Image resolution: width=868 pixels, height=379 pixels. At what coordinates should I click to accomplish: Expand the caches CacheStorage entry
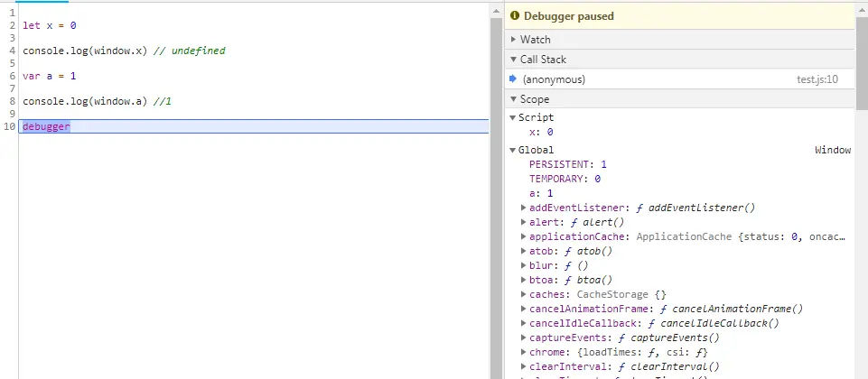(524, 294)
